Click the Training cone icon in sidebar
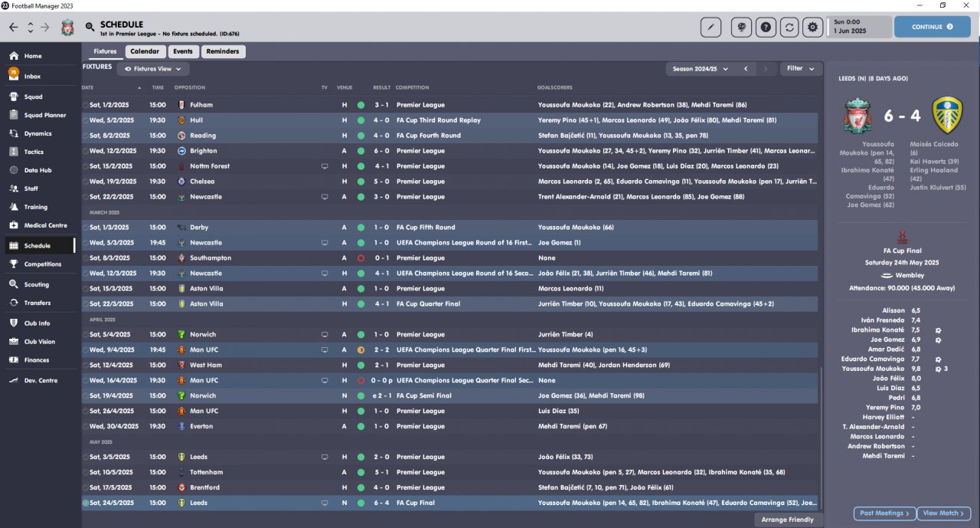 (14, 207)
